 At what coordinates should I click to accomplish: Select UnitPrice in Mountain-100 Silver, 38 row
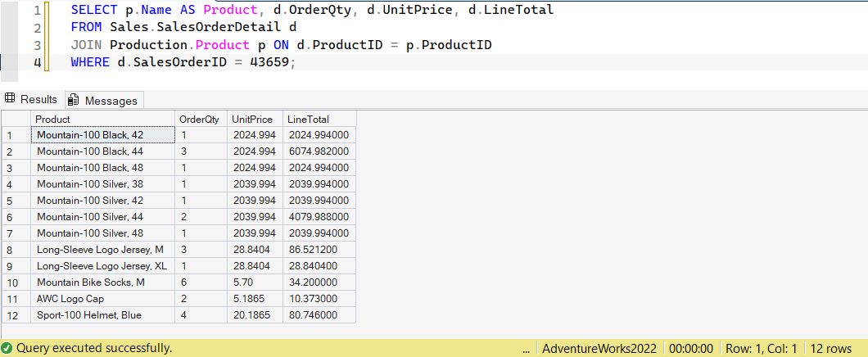[255, 183]
